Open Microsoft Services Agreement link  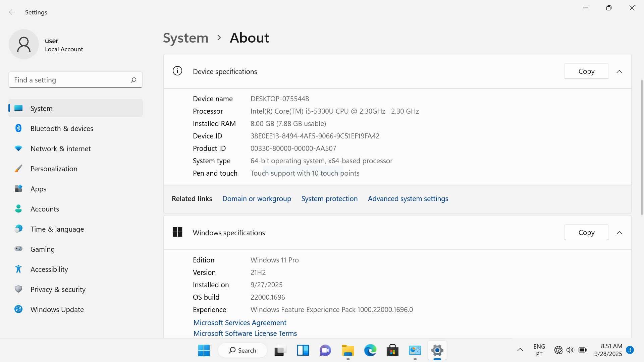240,323
